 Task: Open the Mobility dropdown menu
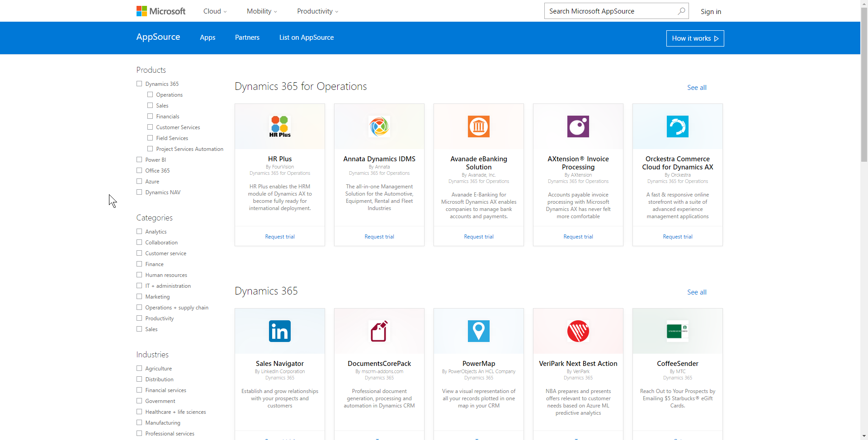[262, 11]
